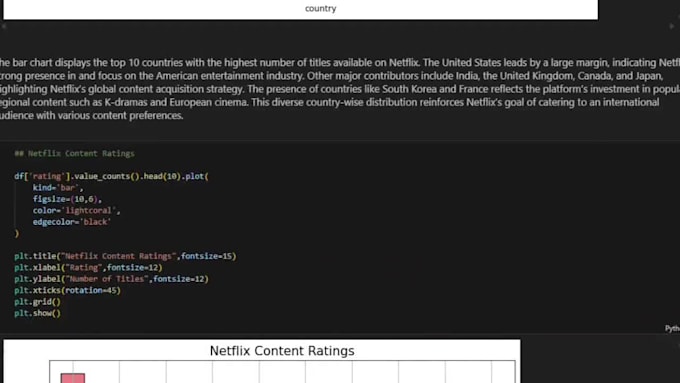680x383 pixels.
Task: Click the Python language label of the code cell
Action: (x=672, y=328)
